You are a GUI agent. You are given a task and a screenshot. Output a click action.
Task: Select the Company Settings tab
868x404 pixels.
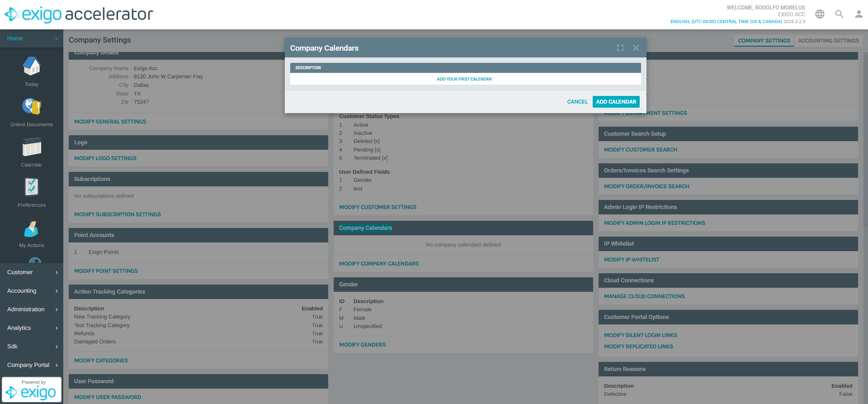tap(764, 41)
